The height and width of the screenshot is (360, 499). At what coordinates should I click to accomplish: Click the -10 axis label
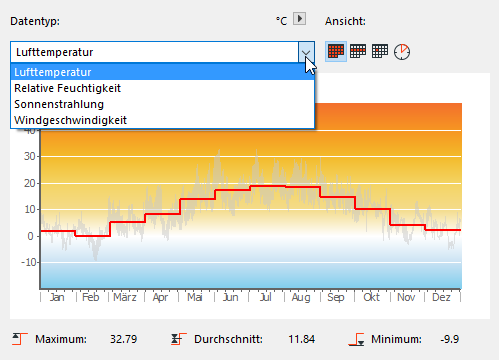(x=29, y=262)
